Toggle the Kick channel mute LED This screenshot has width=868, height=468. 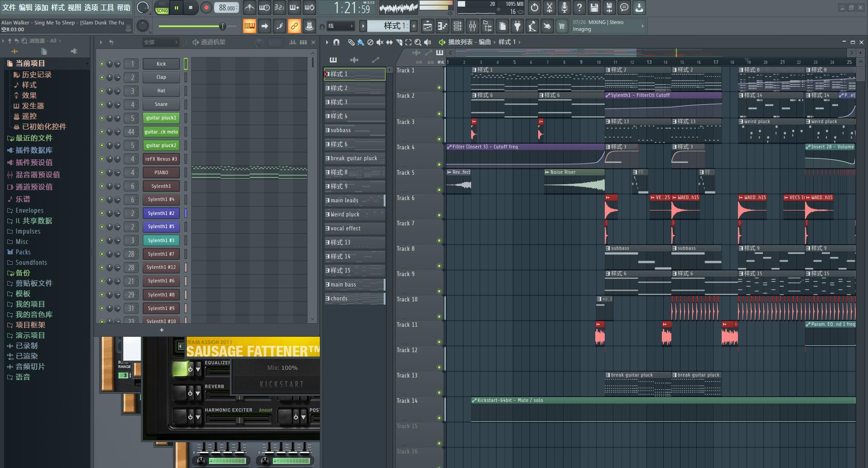(102, 64)
